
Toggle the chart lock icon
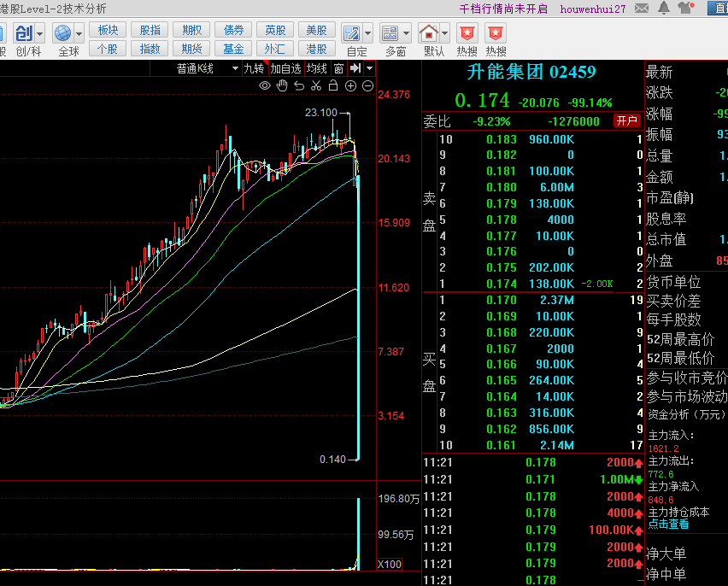pyautogui.click(x=333, y=85)
